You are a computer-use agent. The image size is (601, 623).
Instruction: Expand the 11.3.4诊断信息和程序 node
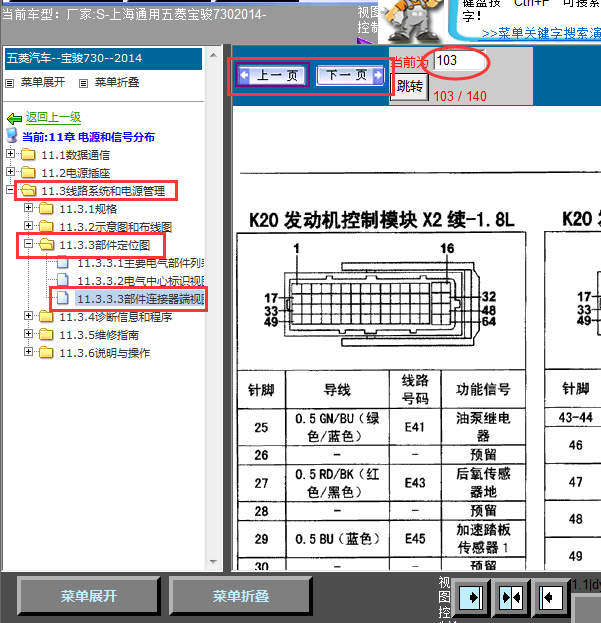[x=28, y=315]
